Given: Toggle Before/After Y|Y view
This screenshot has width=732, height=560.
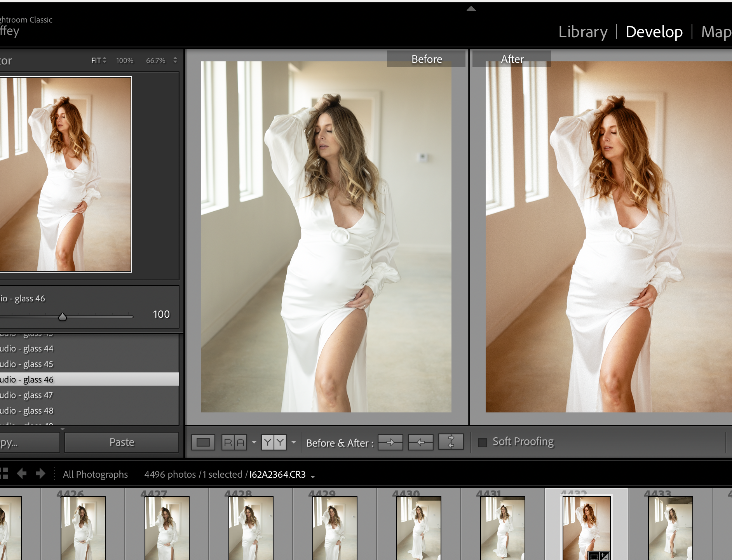Looking at the screenshot, I should point(274,442).
